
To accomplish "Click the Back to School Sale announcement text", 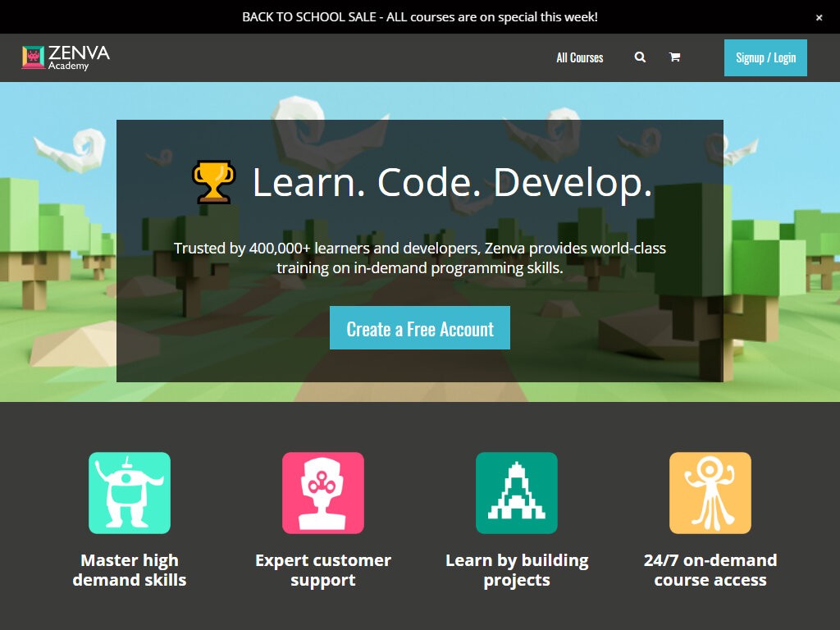I will (420, 16).
